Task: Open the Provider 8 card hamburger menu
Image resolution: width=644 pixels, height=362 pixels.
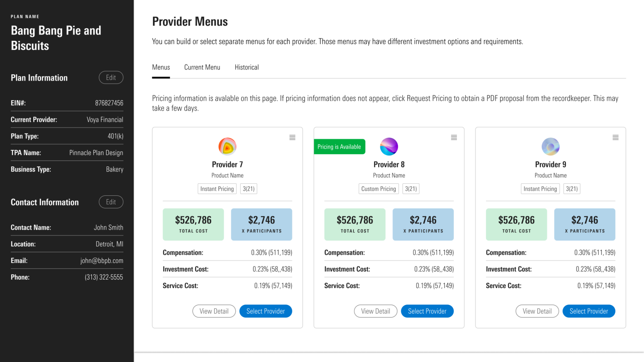Action: coord(454,138)
